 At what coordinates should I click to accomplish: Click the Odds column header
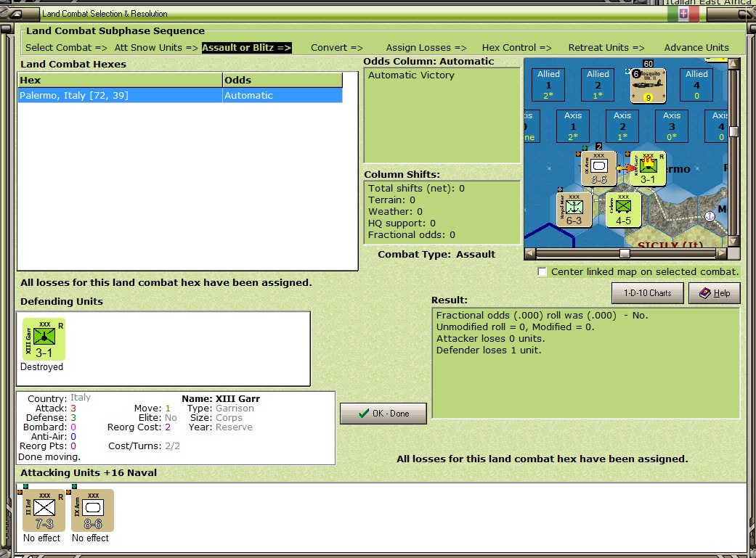[x=283, y=80]
